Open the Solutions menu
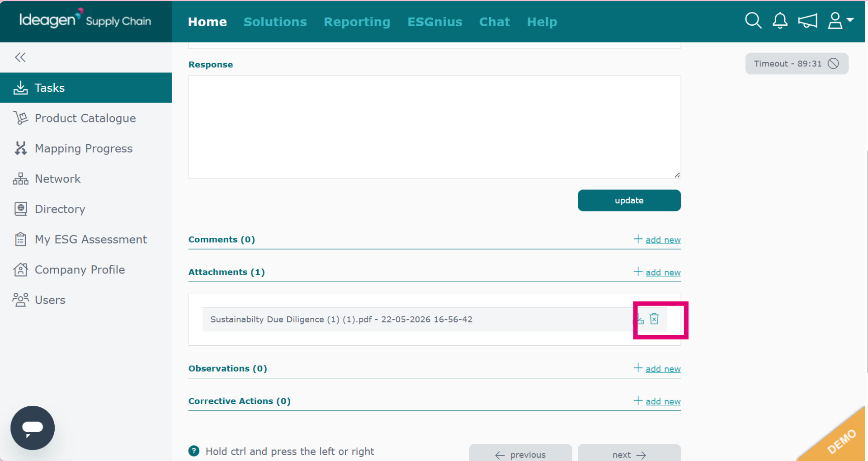 pos(275,22)
